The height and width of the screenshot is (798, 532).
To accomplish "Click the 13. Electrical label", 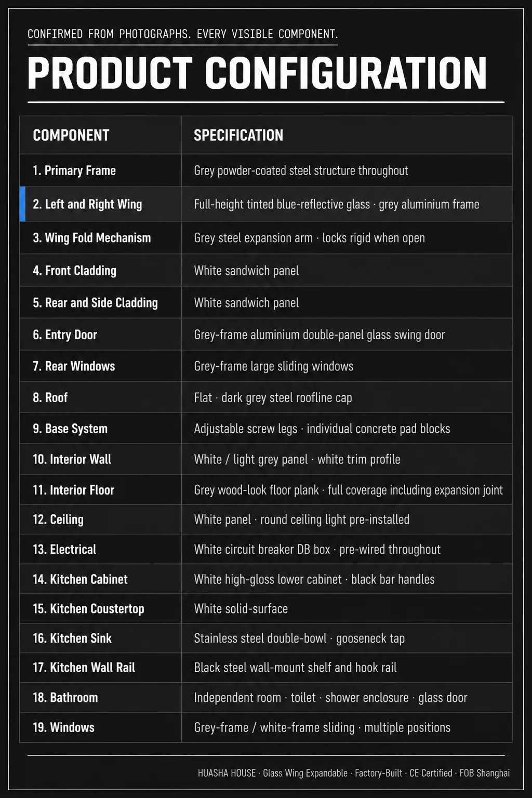I will (x=64, y=549).
